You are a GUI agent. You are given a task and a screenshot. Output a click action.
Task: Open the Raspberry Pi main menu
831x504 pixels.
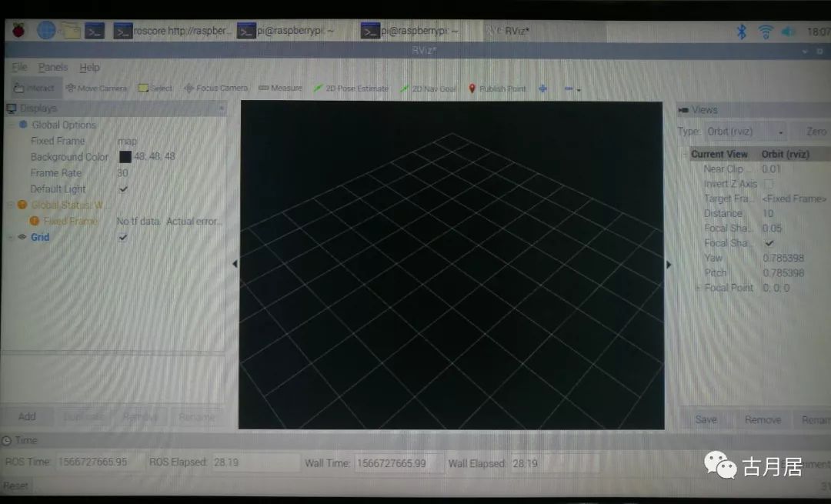coord(18,30)
